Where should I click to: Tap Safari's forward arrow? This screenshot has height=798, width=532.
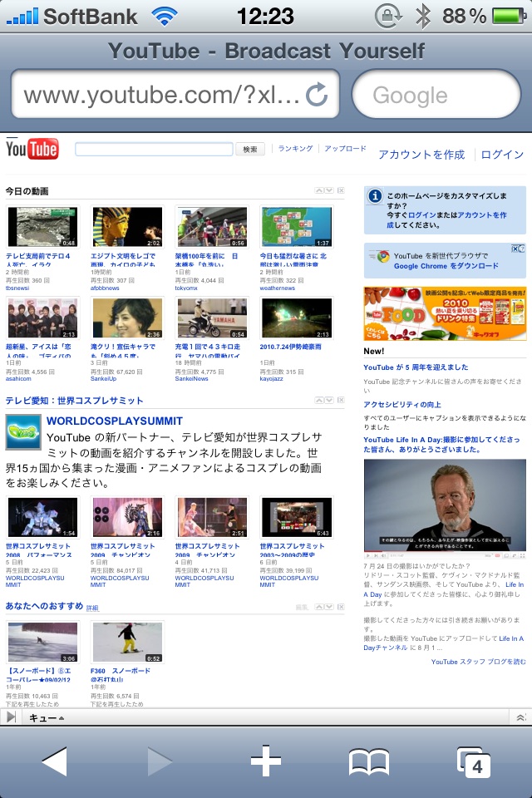click(x=160, y=761)
